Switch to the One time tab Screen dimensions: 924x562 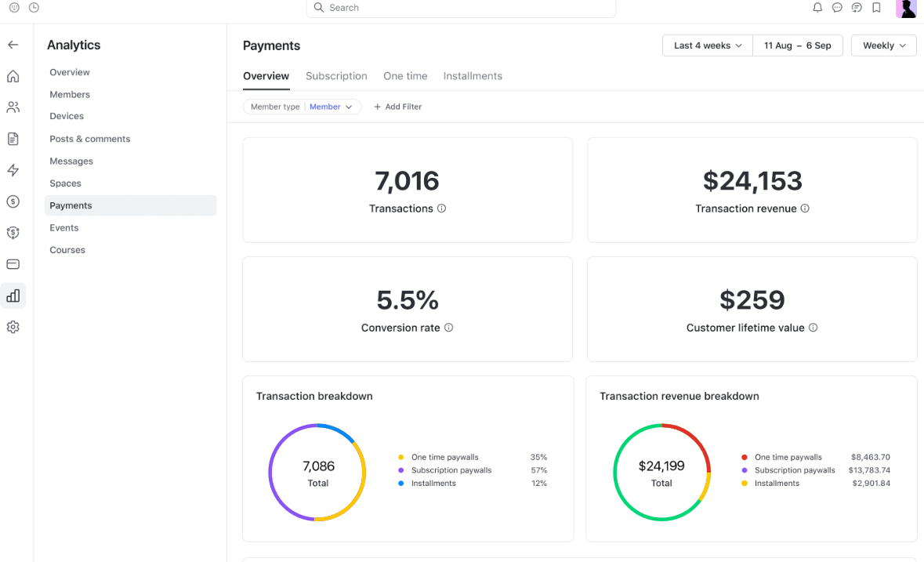[x=405, y=76]
